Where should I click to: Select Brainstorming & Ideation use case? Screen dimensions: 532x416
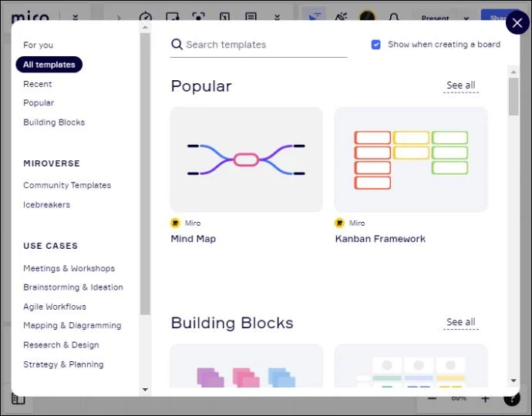click(x=73, y=287)
